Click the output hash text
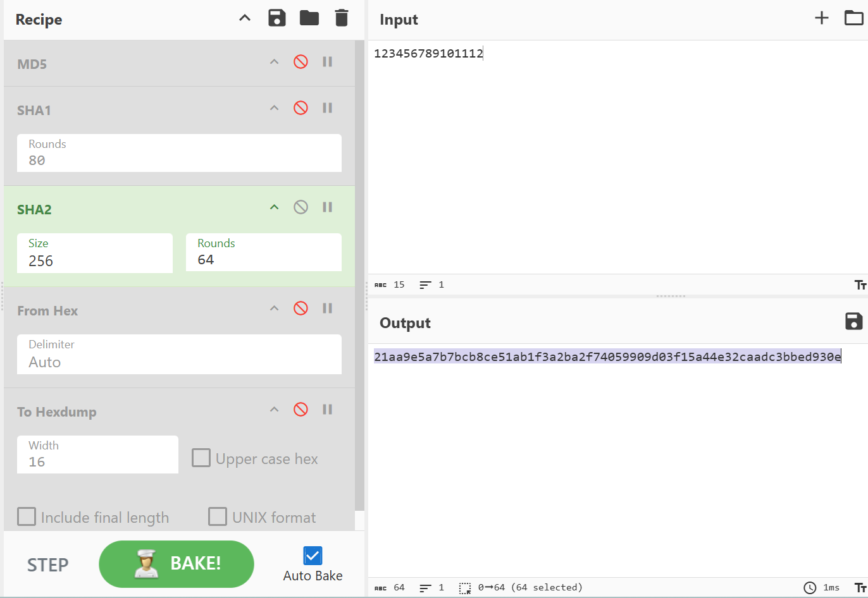868x598 pixels. pos(607,357)
